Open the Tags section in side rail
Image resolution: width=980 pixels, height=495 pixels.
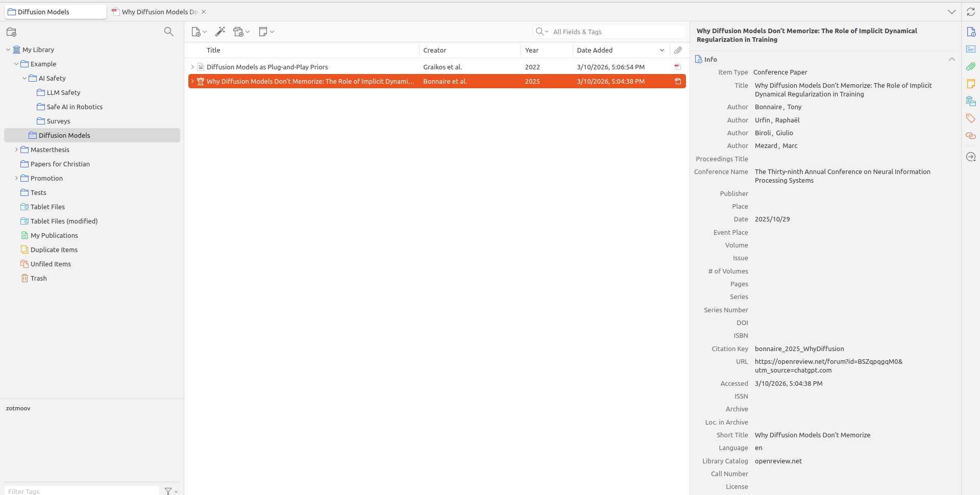[x=970, y=118]
